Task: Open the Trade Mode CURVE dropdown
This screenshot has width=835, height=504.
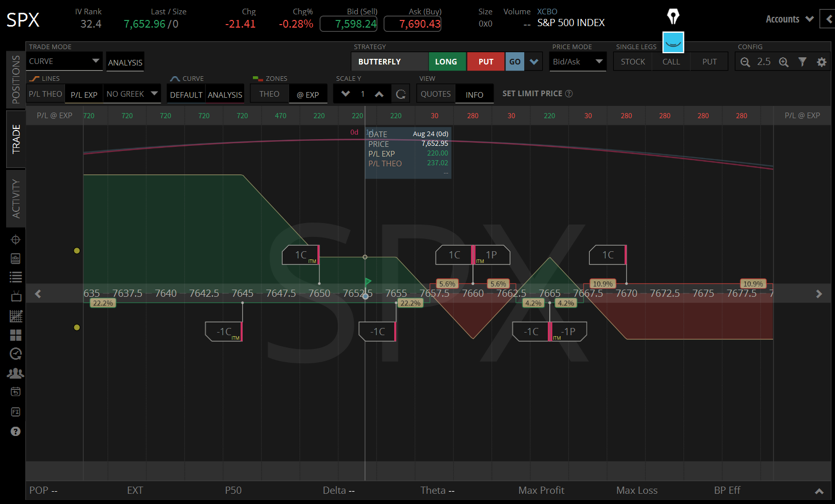Action: click(x=65, y=61)
